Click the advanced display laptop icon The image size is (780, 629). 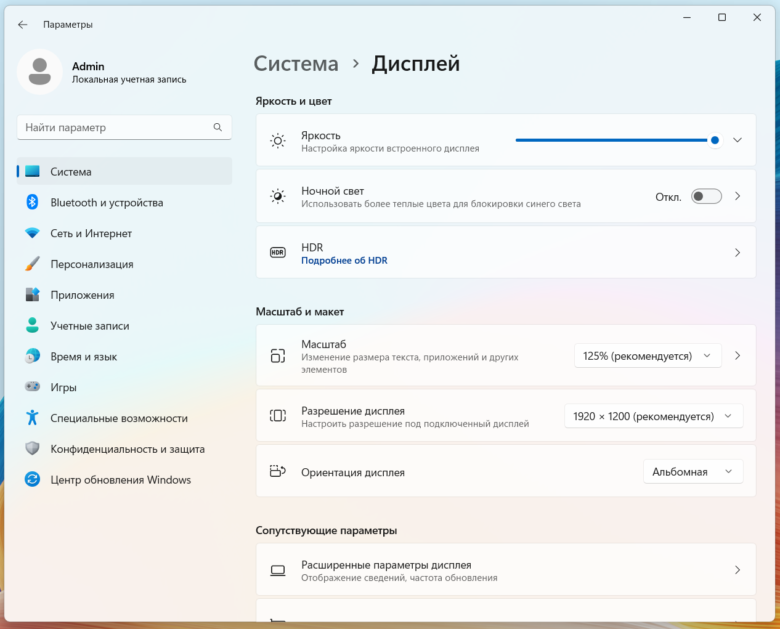coord(278,570)
